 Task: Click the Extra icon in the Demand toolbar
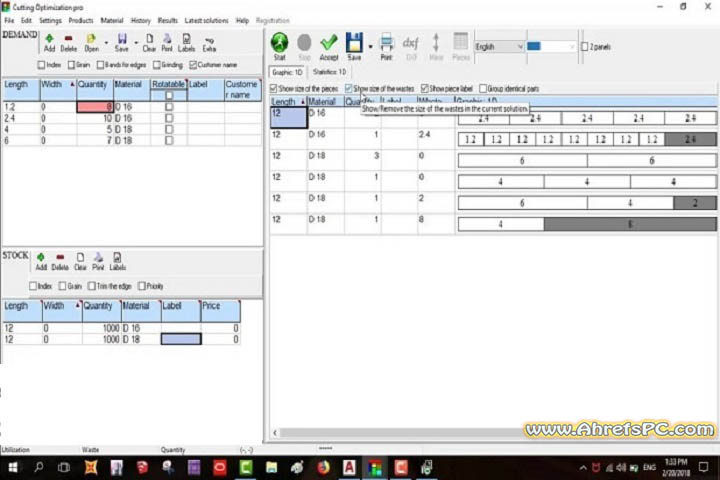tap(209, 40)
